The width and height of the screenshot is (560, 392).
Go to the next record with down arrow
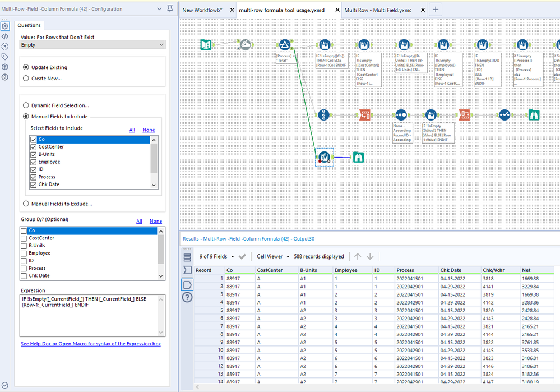click(370, 256)
